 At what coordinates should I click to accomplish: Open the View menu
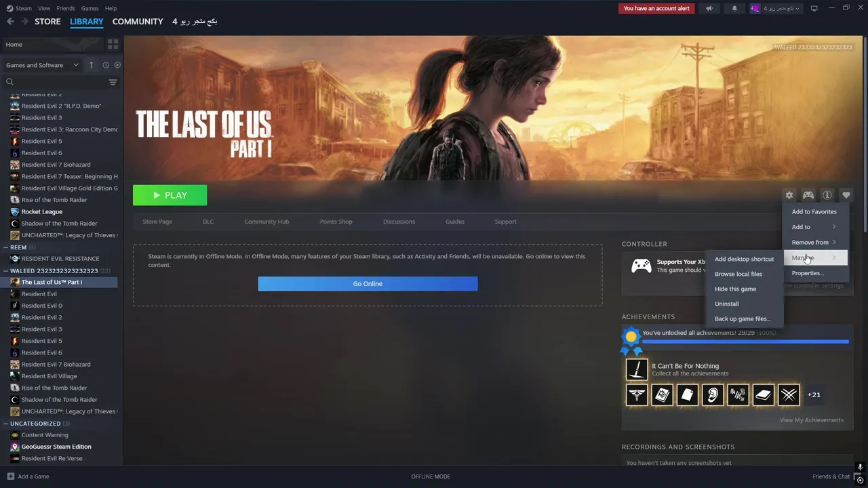44,8
